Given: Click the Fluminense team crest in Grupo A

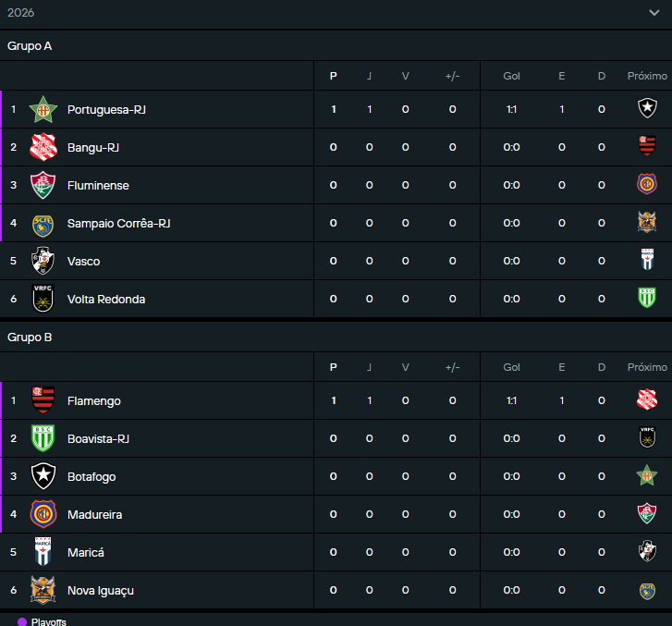Looking at the screenshot, I should click(x=43, y=185).
